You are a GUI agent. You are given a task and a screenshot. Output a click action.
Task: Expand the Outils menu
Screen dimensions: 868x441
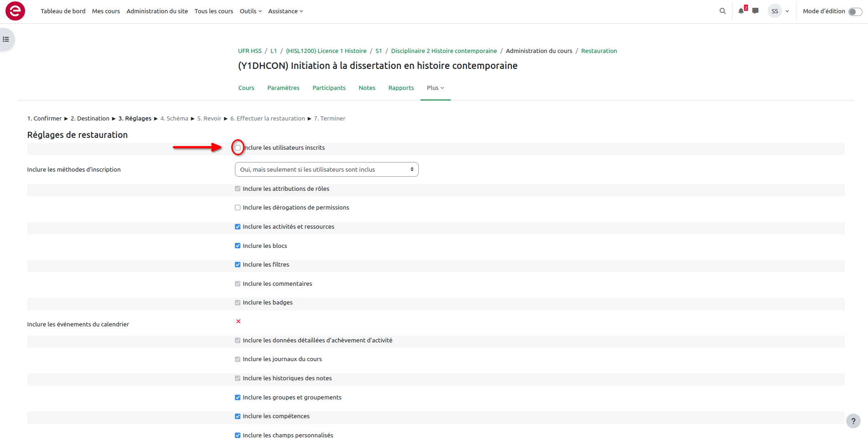click(250, 11)
